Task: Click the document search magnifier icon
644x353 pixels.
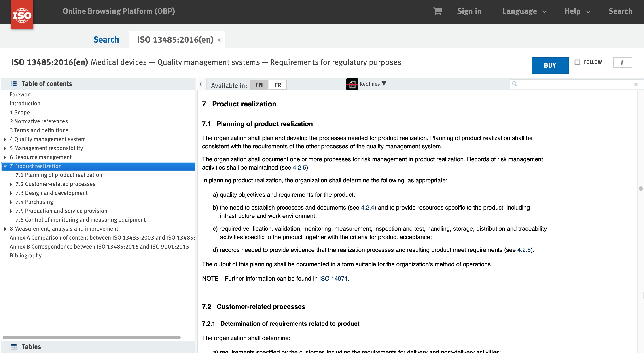Action: pos(514,84)
